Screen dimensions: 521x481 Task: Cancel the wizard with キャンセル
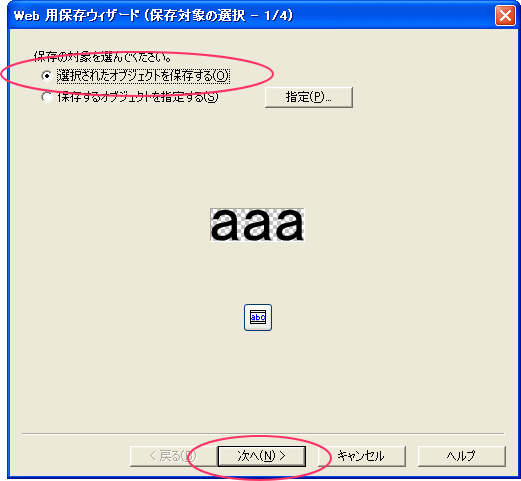click(361, 456)
